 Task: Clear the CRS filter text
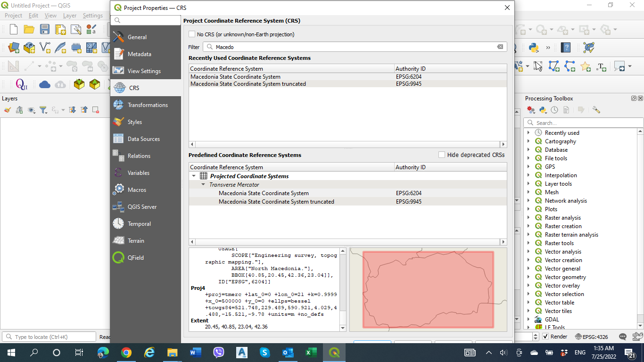tap(500, 47)
